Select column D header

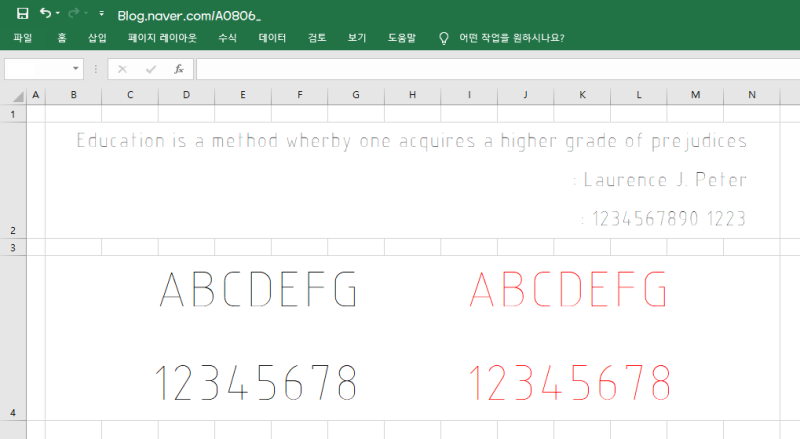click(x=186, y=95)
